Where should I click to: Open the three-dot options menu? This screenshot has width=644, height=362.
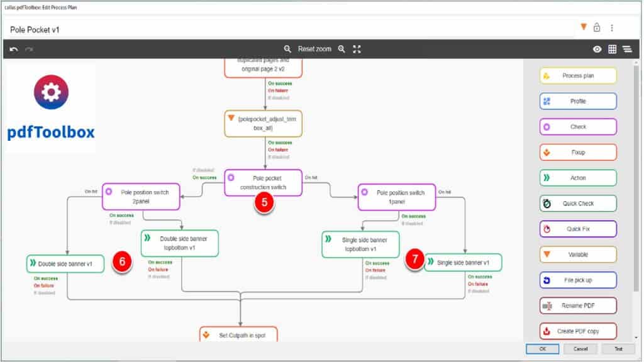click(612, 28)
